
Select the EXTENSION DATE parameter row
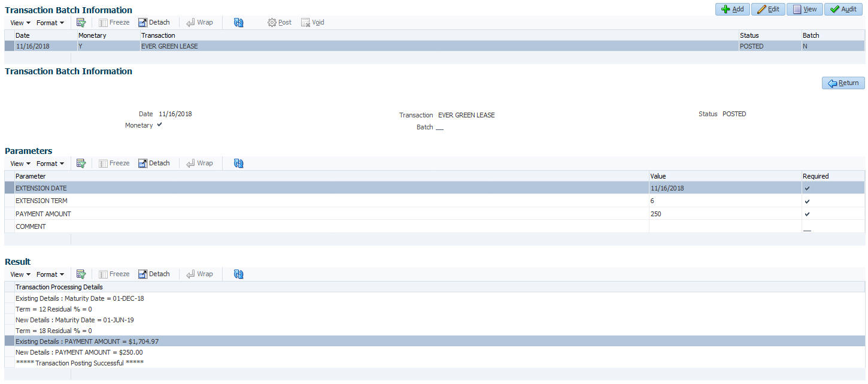(x=435, y=188)
